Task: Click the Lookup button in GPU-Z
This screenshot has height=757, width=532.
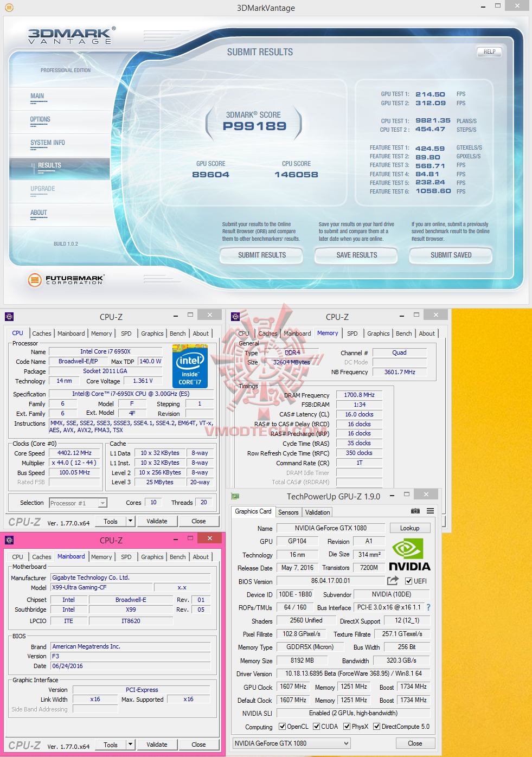Action: point(409,528)
